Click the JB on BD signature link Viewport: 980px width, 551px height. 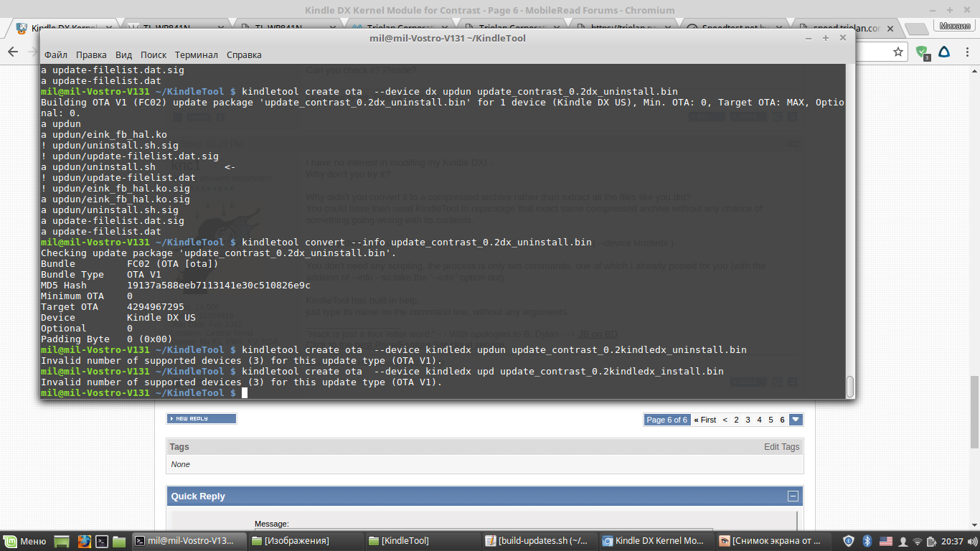point(598,334)
